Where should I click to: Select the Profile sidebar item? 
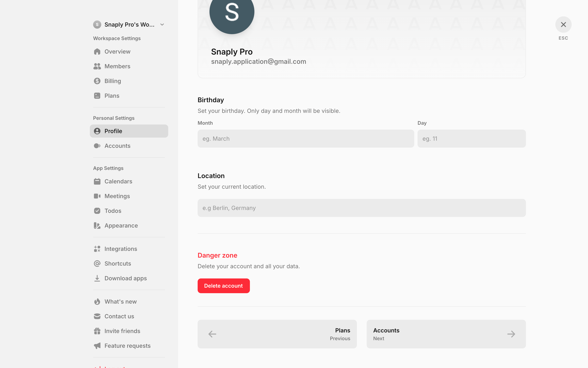pyautogui.click(x=129, y=131)
